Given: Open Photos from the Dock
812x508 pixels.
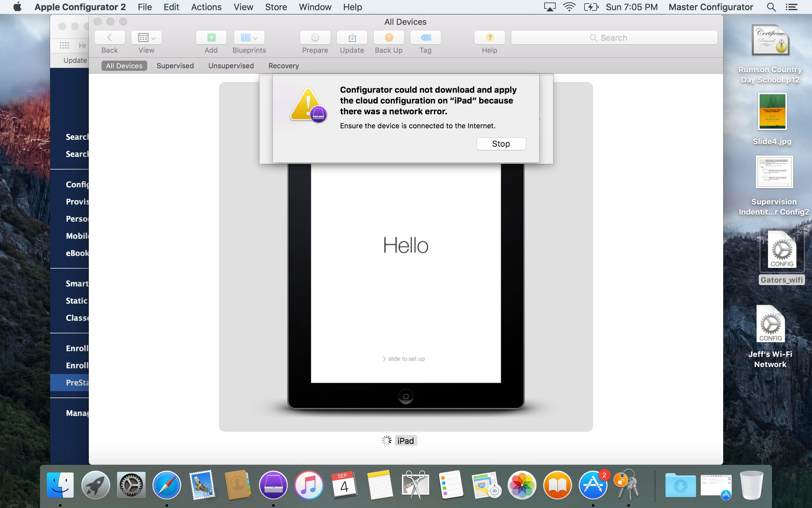Looking at the screenshot, I should tap(522, 485).
